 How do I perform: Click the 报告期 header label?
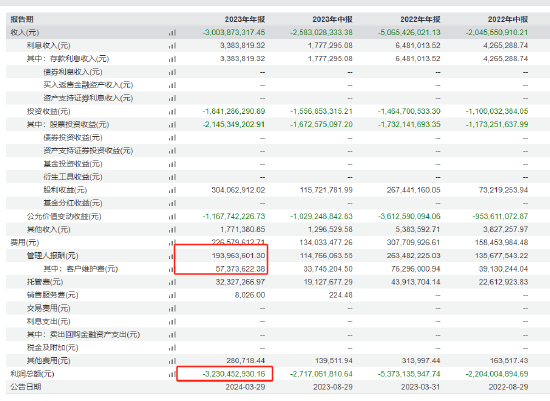22,19
